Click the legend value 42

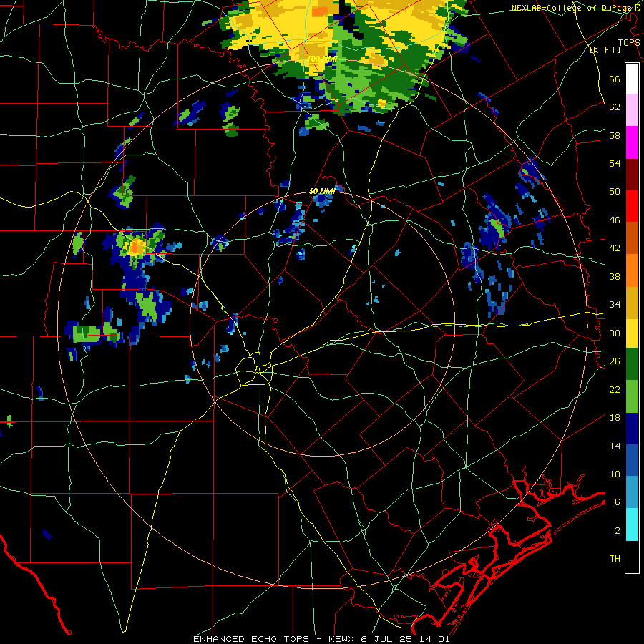tap(615, 248)
